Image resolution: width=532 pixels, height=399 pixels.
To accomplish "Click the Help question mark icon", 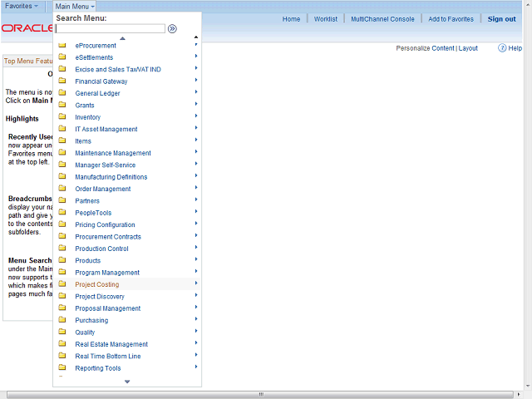I will [x=502, y=48].
